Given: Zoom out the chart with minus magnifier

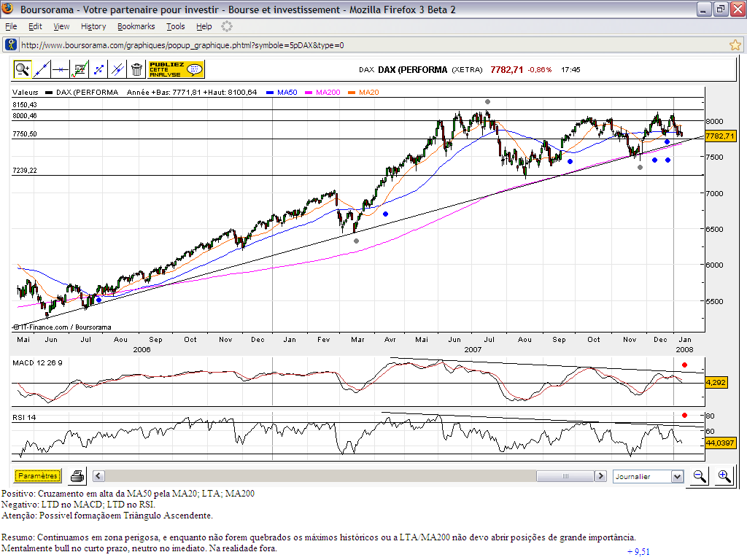Looking at the screenshot, I should click(x=700, y=475).
